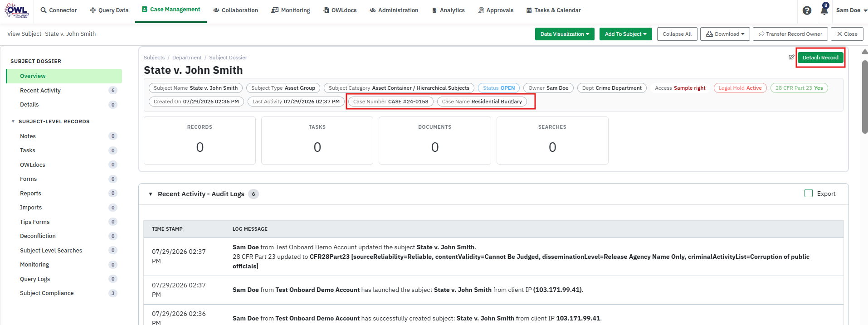
Task: Open the help question mark icon
Action: 807,10
